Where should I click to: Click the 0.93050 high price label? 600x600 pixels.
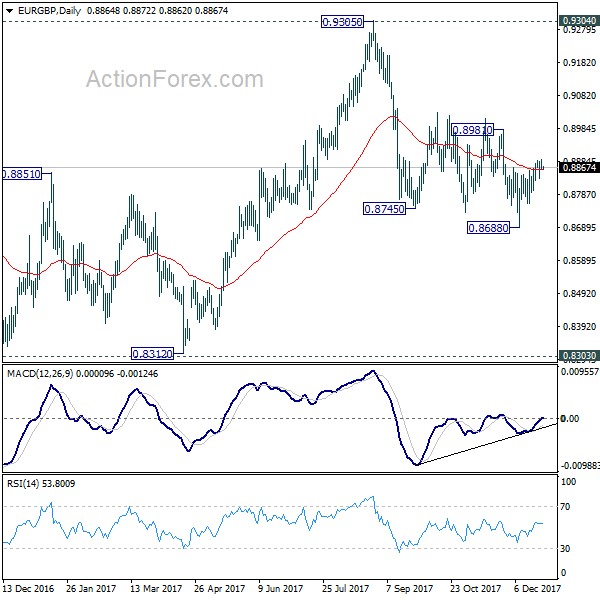(342, 22)
